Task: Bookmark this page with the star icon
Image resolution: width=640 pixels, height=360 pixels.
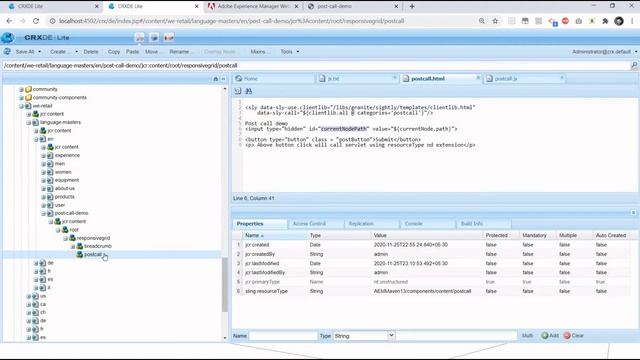Action: tap(495, 21)
